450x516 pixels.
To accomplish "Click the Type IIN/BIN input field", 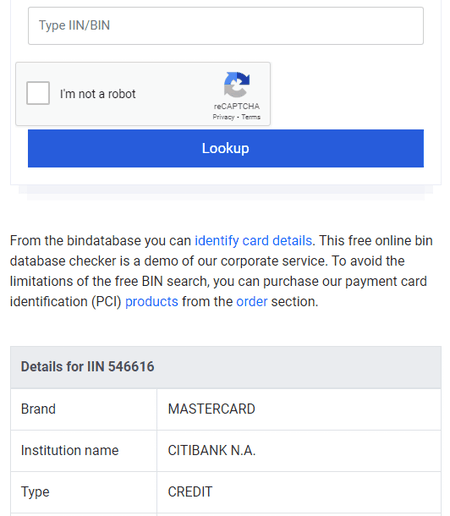I will pyautogui.click(x=226, y=26).
